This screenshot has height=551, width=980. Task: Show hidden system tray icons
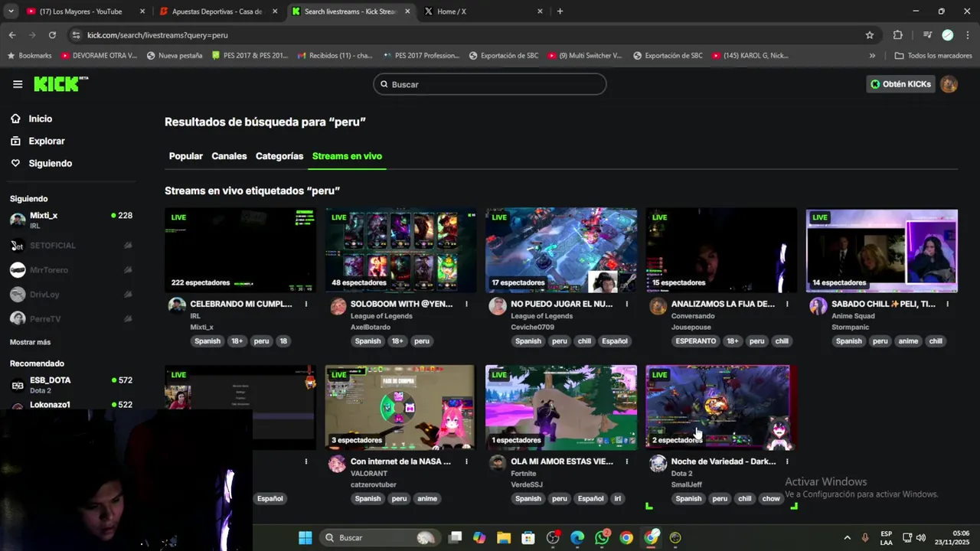click(847, 537)
